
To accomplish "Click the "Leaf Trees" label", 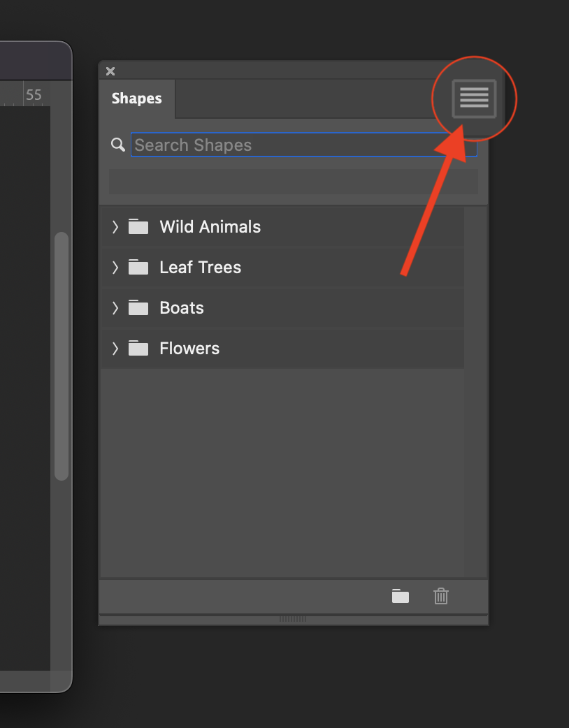I will pos(200,268).
